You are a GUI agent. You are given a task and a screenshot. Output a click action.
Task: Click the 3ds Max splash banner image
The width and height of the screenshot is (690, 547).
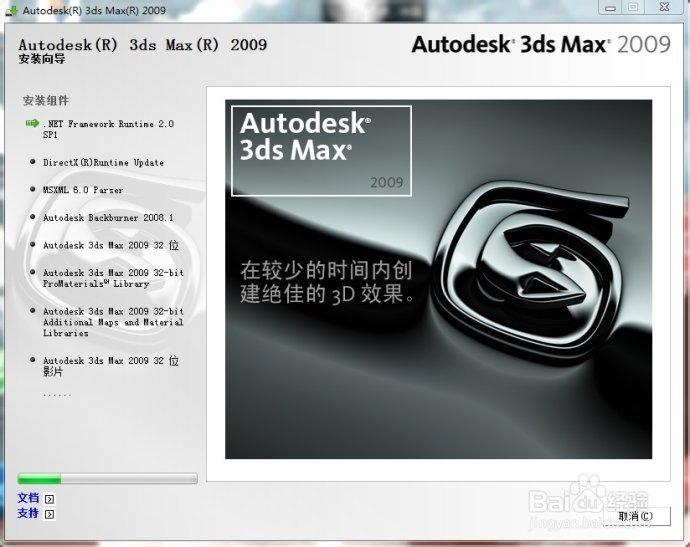click(x=438, y=279)
